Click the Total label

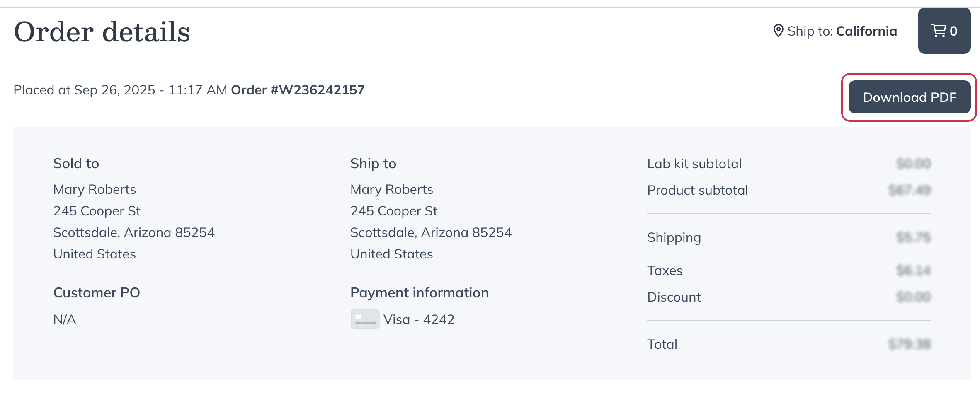[x=662, y=344]
